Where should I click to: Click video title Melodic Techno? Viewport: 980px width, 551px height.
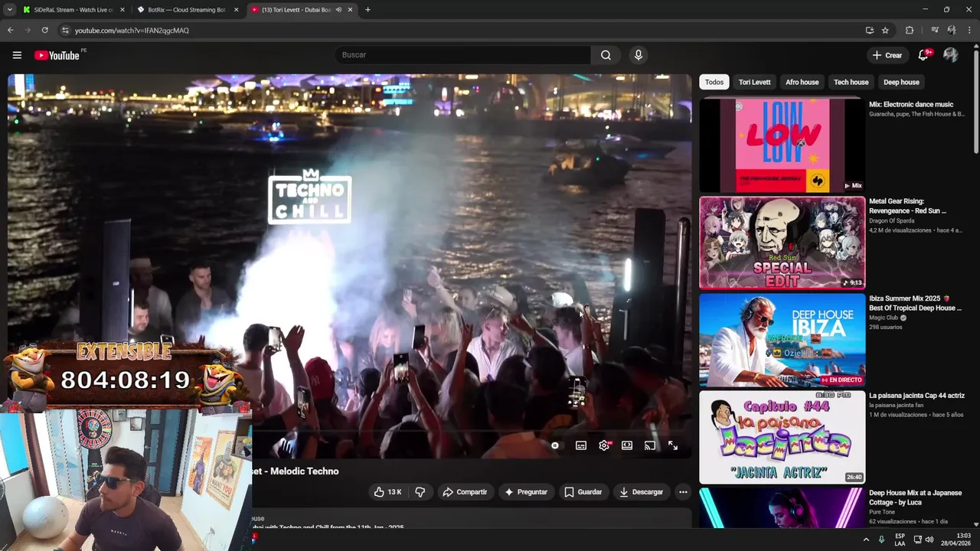296,471
